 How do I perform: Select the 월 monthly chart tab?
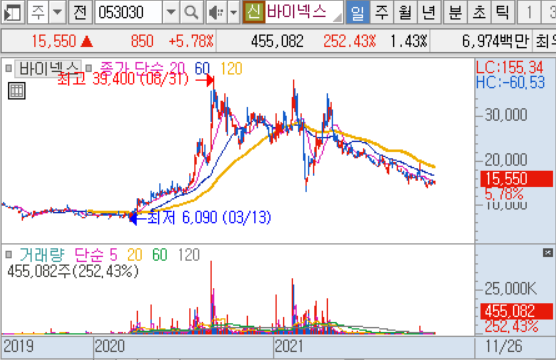405,12
